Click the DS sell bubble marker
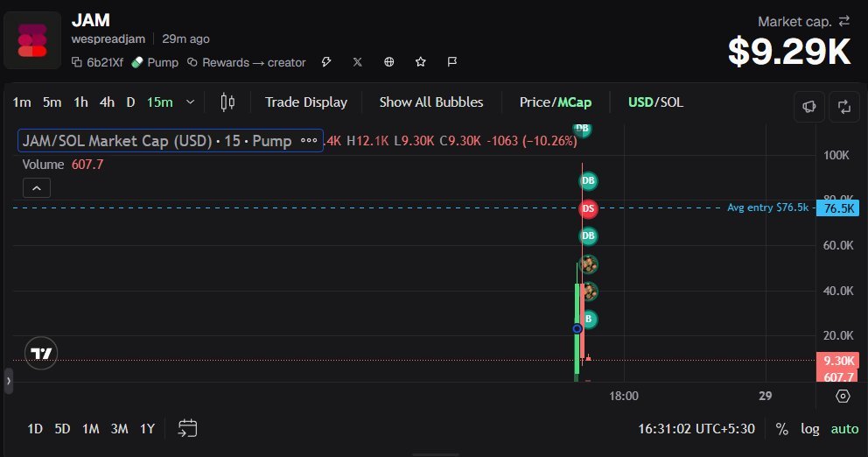 click(588, 208)
